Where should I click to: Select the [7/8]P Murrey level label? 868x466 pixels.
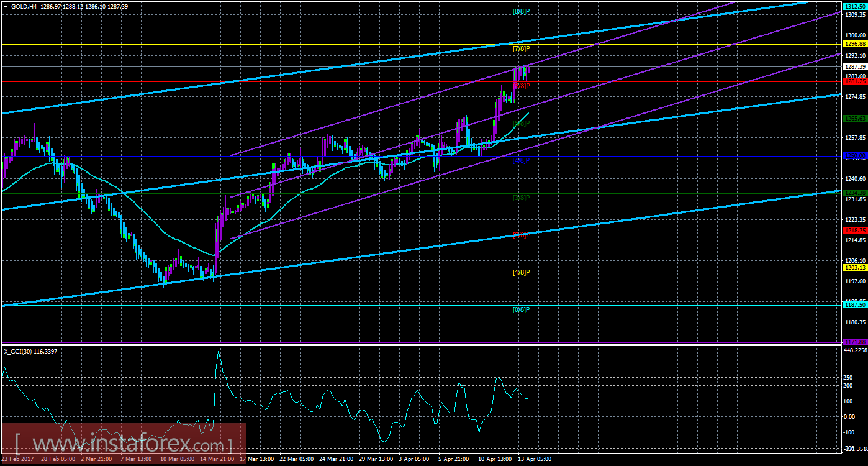pos(521,48)
